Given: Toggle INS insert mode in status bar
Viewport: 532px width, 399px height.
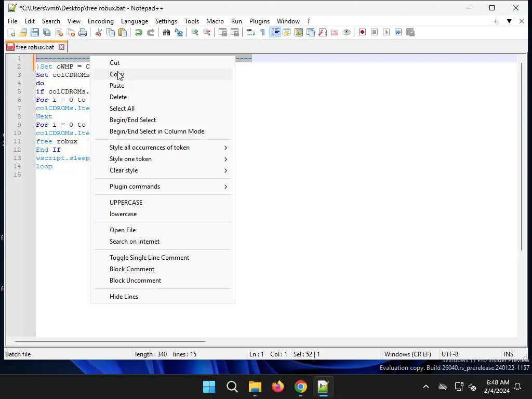Looking at the screenshot, I should (x=508, y=354).
